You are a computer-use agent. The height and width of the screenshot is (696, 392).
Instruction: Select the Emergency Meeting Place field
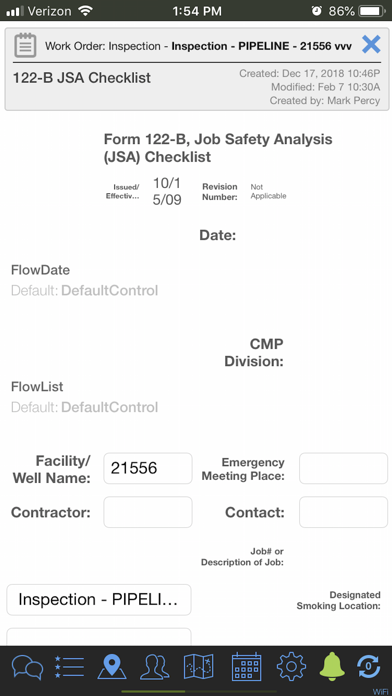[x=343, y=468]
